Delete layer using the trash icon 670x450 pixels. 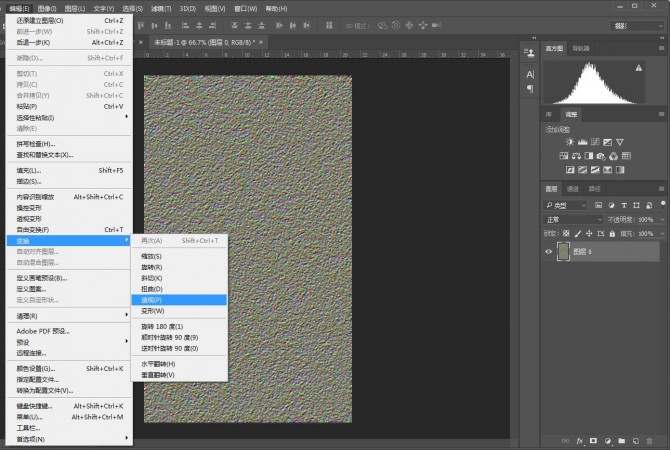(x=648, y=440)
